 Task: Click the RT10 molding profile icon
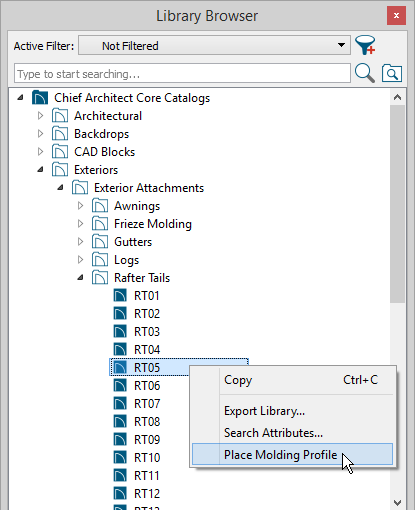tap(120, 458)
